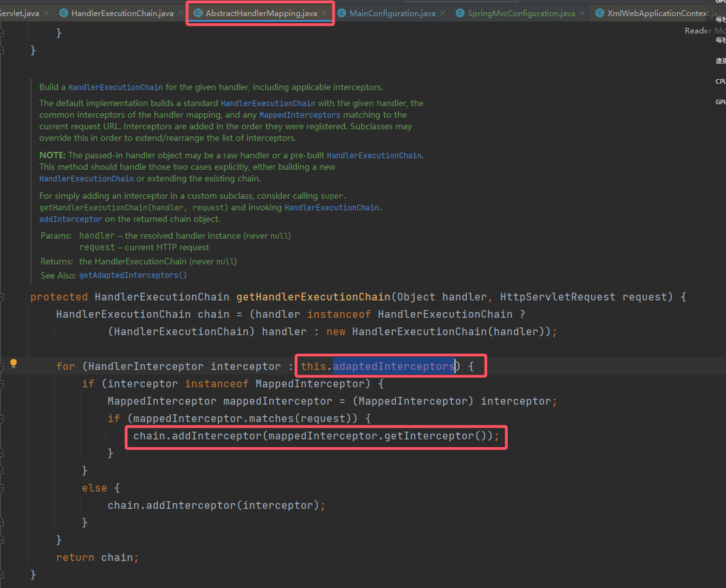Follow HandlerExecutionChain link after 'pre-built'
The height and width of the screenshot is (588, 726).
[x=374, y=156]
